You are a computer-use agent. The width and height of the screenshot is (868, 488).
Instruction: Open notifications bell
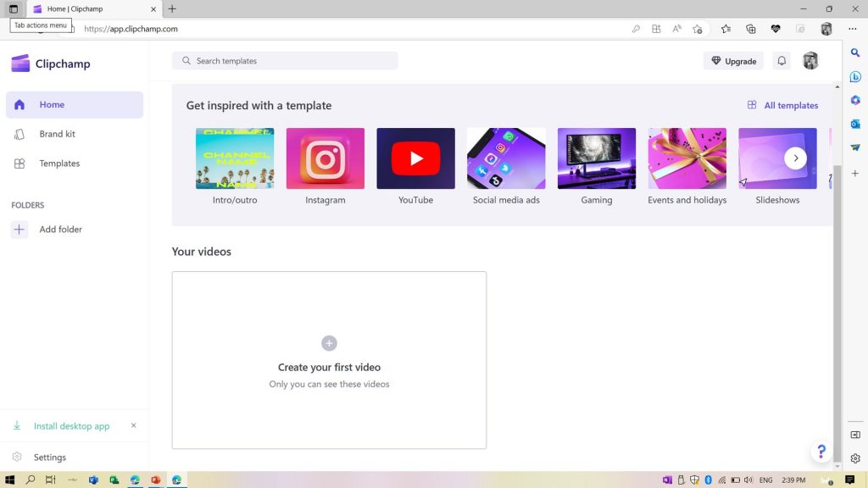coord(782,61)
